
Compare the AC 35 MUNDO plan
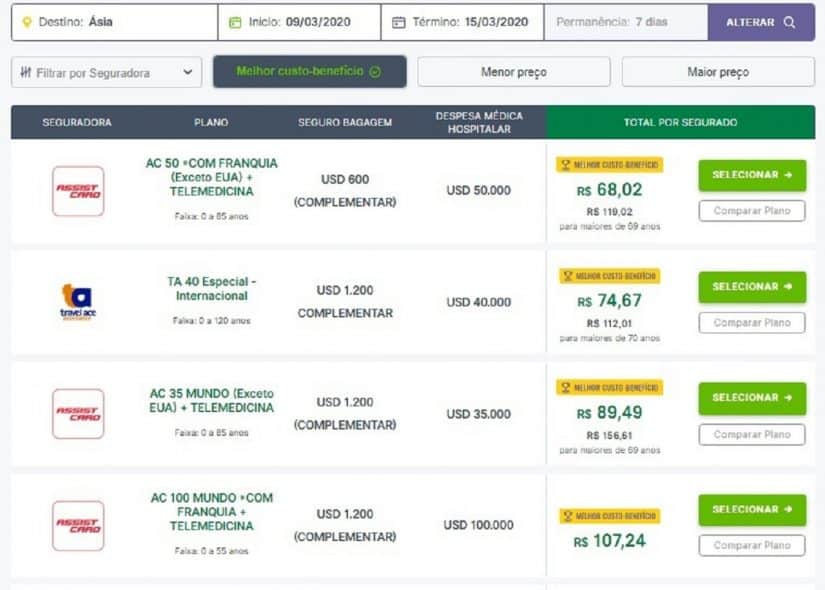coord(752,435)
